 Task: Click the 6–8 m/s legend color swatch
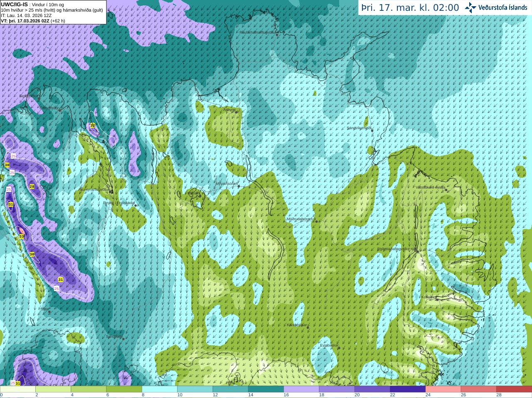124,389
